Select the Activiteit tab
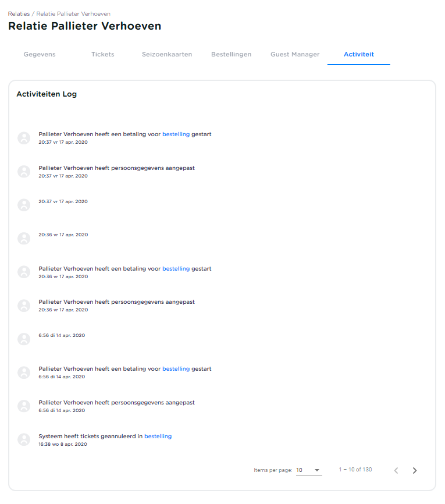 pos(359,54)
